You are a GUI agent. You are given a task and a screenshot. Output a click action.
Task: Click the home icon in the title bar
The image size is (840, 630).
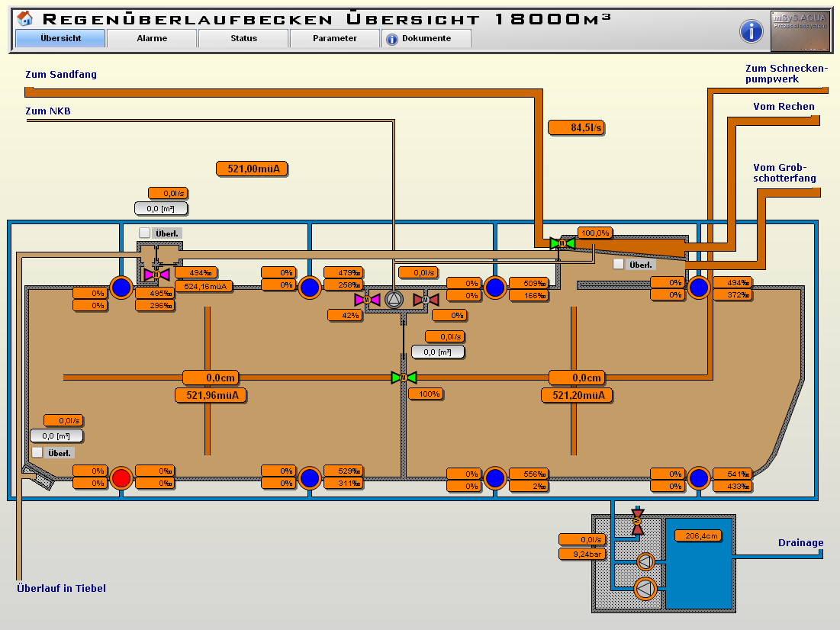(x=24, y=18)
